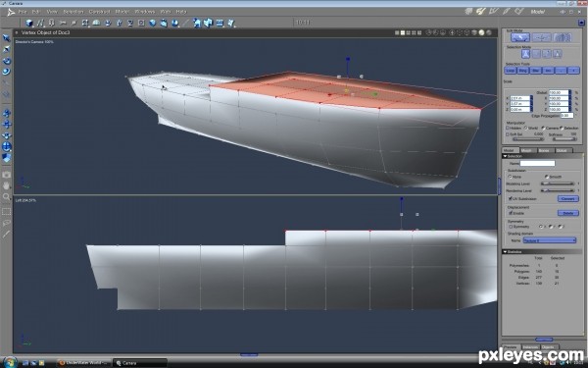The height and width of the screenshot is (368, 588).
Task: Click the Carrara taskbar button
Action: pos(139,363)
